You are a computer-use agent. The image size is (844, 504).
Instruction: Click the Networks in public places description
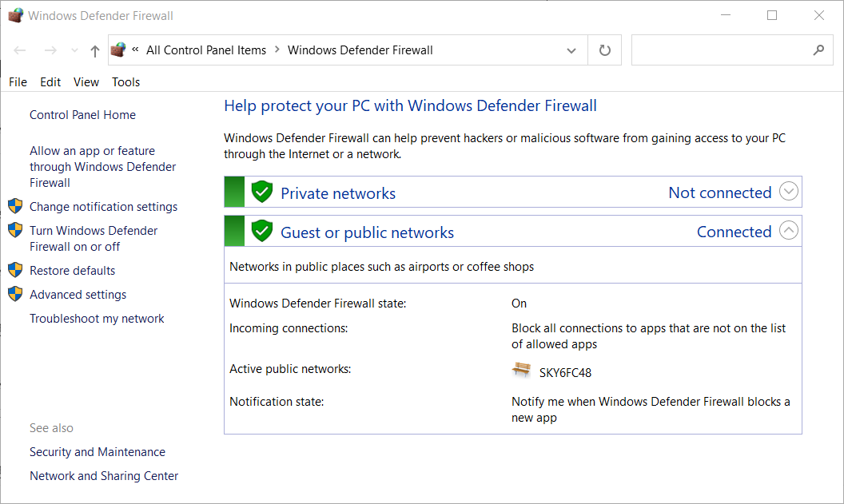(x=381, y=267)
